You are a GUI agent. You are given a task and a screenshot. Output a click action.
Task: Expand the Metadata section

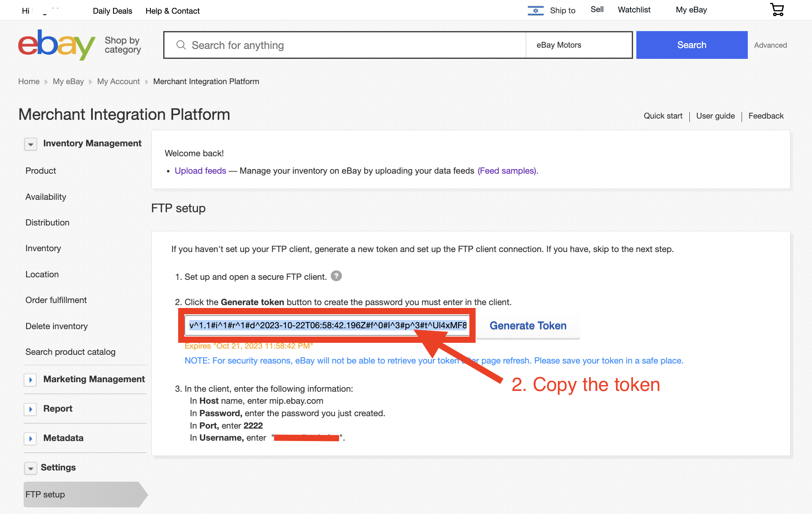point(31,439)
